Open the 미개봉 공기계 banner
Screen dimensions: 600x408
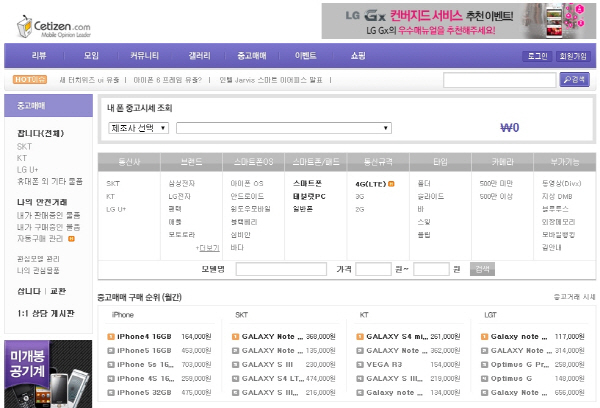[x=48, y=374]
